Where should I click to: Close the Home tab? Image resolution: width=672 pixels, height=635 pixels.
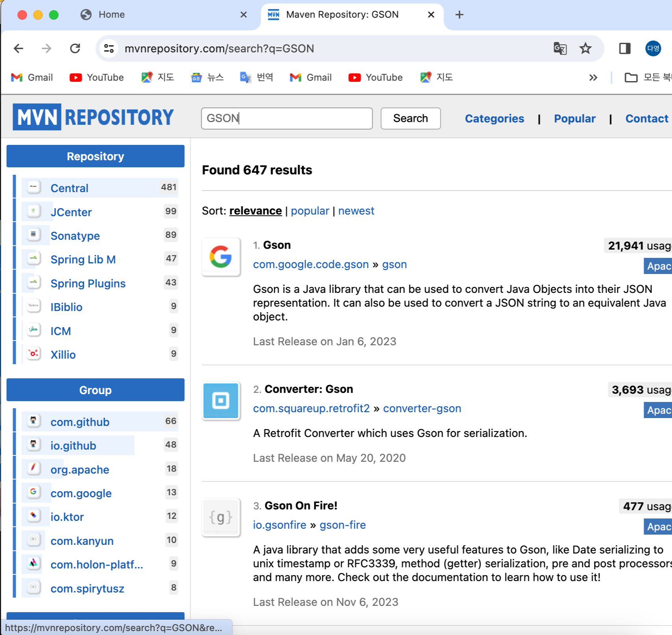pyautogui.click(x=244, y=15)
